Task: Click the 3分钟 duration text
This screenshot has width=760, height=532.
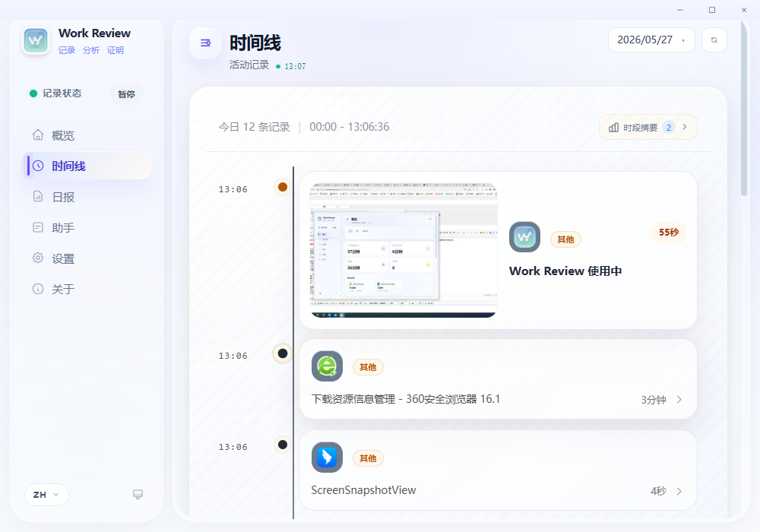Action: (x=654, y=400)
